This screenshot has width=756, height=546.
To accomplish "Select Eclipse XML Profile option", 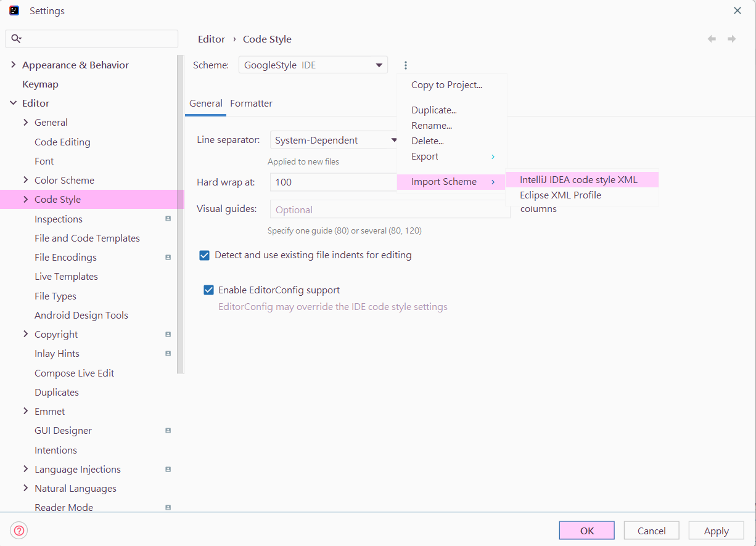I will (582, 195).
